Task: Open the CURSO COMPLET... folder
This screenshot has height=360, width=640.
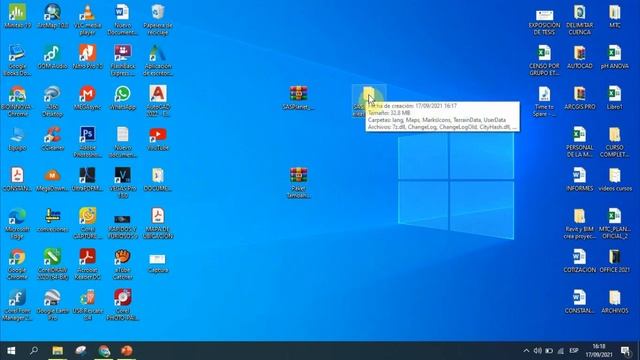Action: click(x=615, y=142)
